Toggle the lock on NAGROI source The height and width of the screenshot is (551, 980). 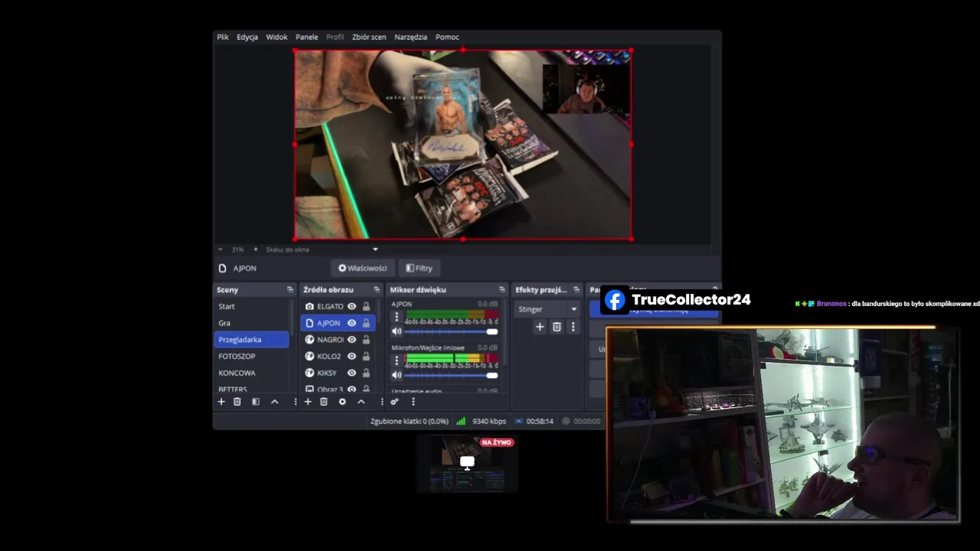pos(366,340)
